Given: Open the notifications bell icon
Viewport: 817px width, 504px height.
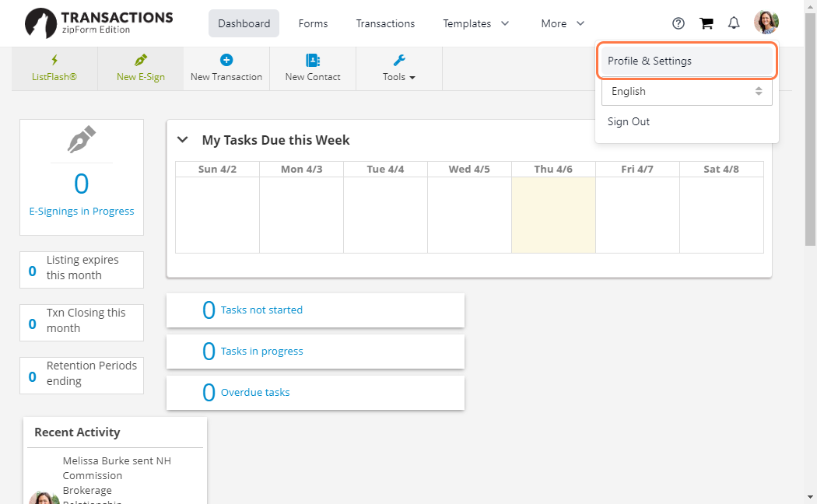Looking at the screenshot, I should point(734,23).
